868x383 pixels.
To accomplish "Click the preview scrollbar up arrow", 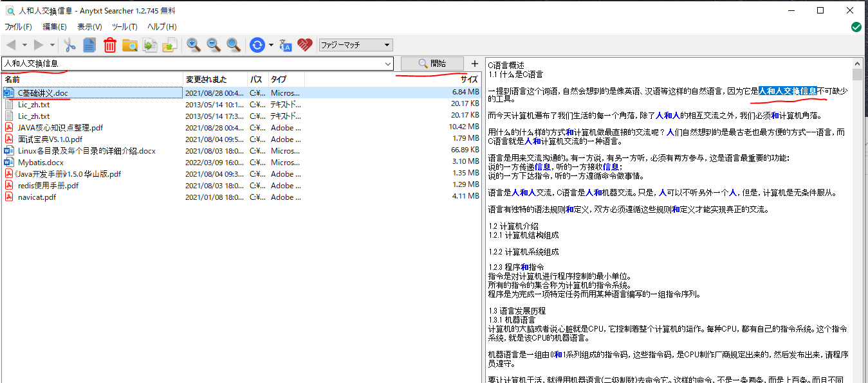I will [857, 64].
